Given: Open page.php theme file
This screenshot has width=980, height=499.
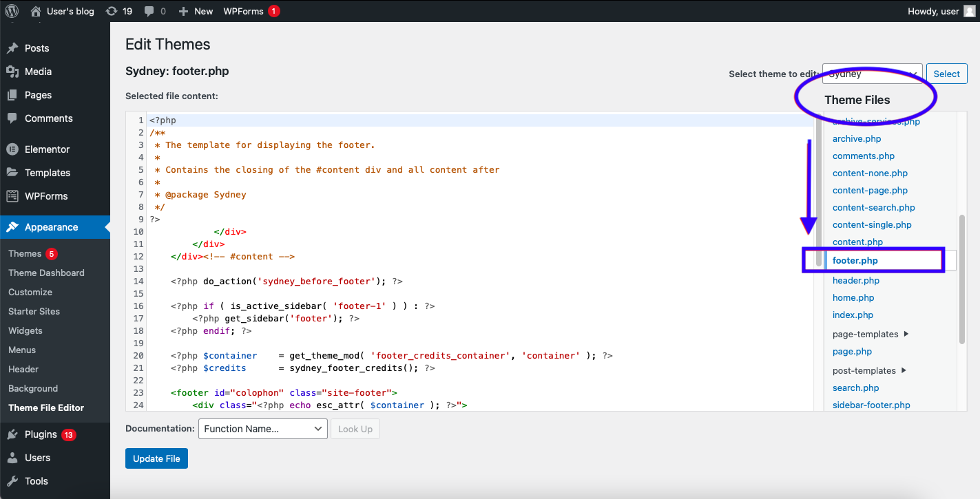Looking at the screenshot, I should (852, 351).
